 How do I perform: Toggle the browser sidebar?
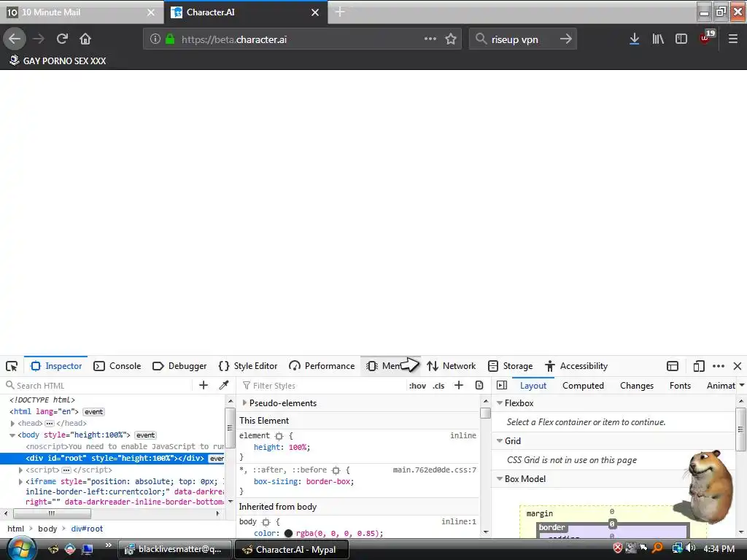pyautogui.click(x=681, y=39)
